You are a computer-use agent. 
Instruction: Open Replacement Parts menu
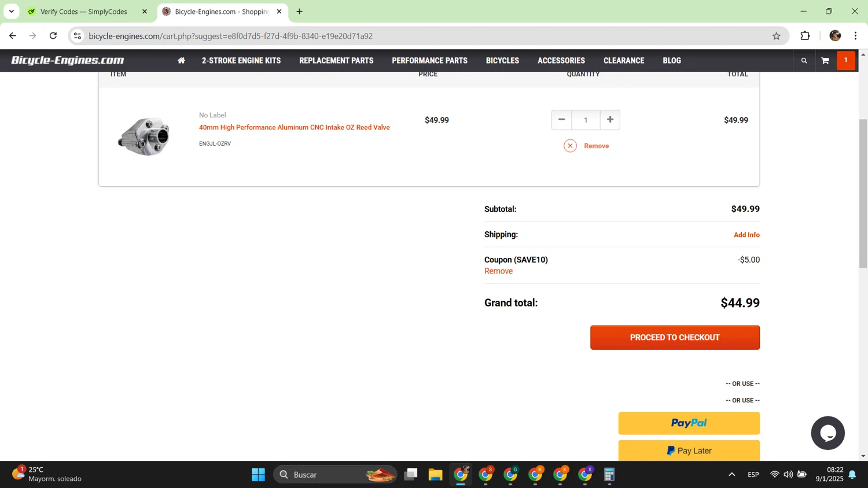coord(336,61)
